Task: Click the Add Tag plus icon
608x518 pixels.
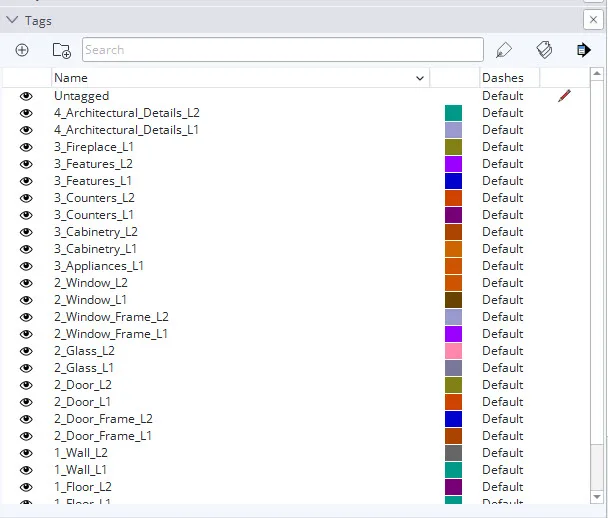Action: [22, 50]
